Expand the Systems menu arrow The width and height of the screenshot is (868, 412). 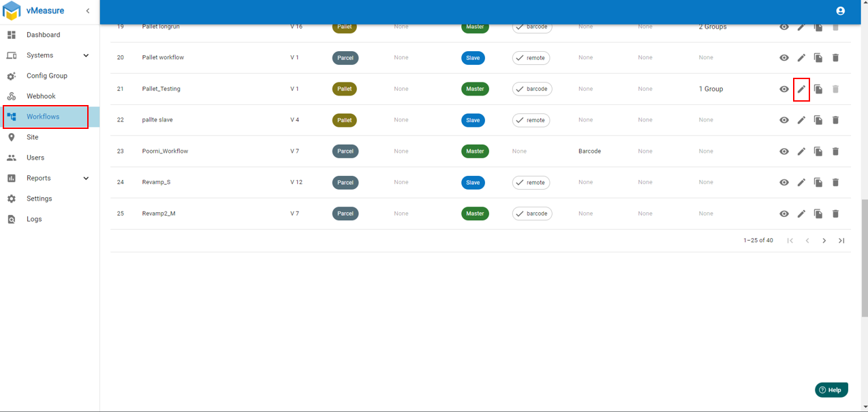pos(86,55)
